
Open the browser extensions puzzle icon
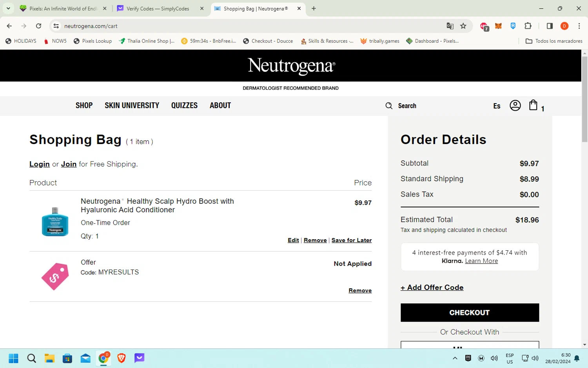pyautogui.click(x=528, y=26)
